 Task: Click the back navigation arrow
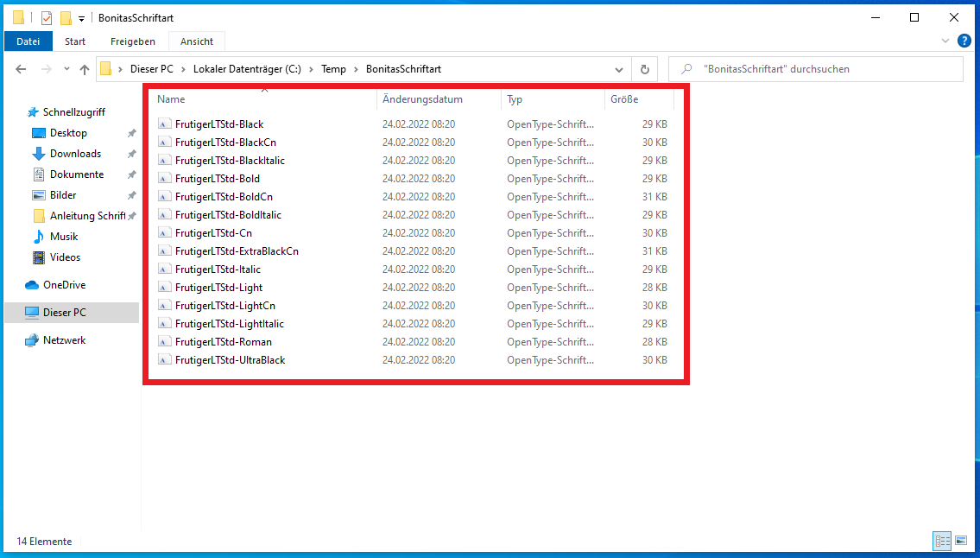tap(22, 69)
